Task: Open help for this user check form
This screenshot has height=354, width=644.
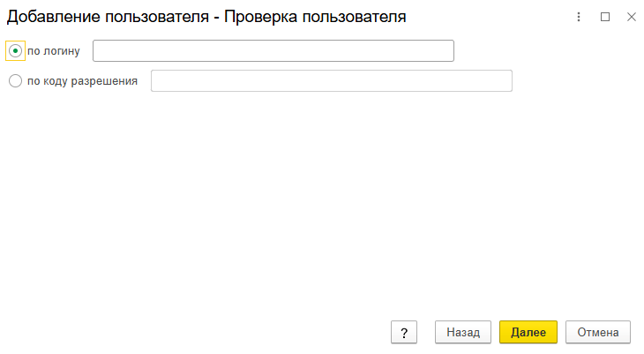Action: [x=403, y=332]
